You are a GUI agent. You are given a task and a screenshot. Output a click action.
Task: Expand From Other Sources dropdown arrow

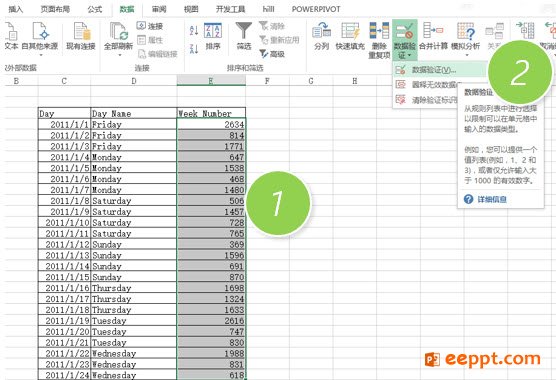coord(40,55)
